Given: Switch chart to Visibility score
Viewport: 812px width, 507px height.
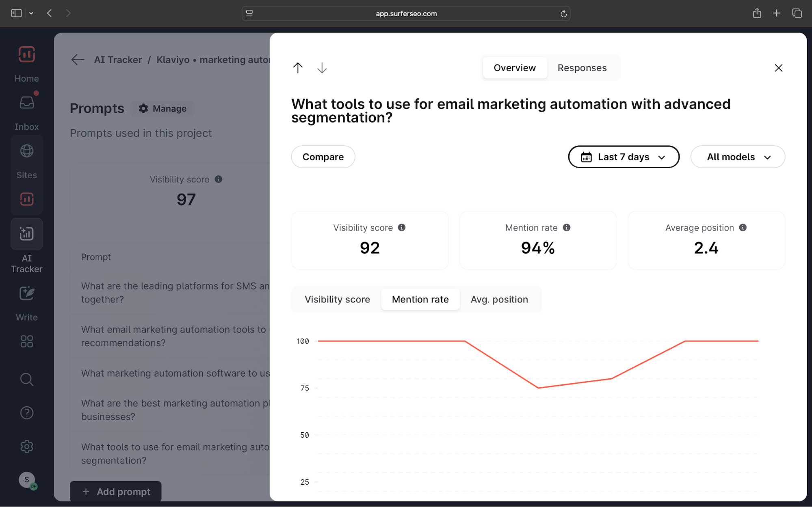Looking at the screenshot, I should (x=337, y=300).
